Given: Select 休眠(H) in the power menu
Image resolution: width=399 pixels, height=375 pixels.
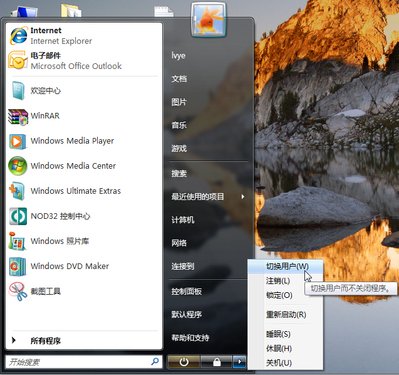Looking at the screenshot, I should pos(286,349).
